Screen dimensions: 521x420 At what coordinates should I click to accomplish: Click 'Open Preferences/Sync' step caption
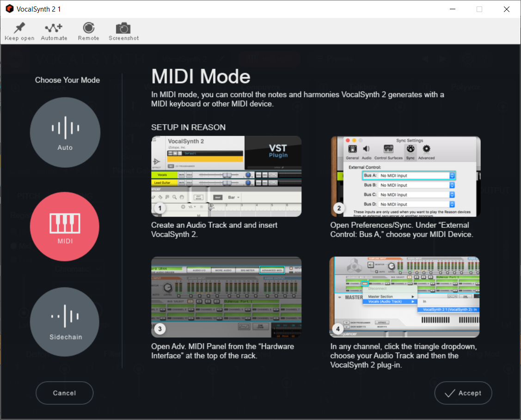(402, 230)
